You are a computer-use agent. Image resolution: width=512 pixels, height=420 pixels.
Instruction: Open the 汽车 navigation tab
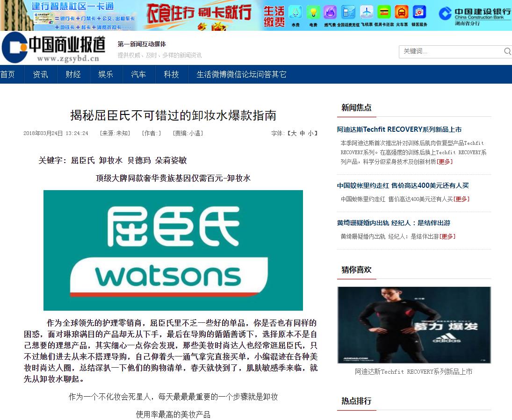pos(138,74)
